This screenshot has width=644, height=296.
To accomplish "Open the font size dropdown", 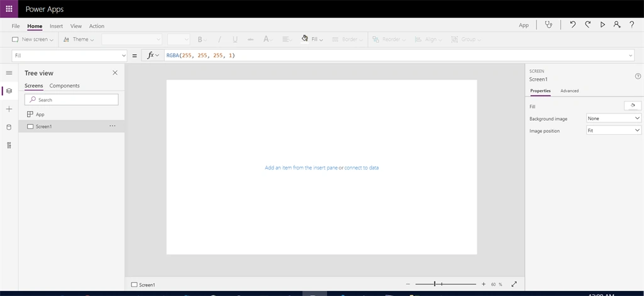I will (x=179, y=40).
